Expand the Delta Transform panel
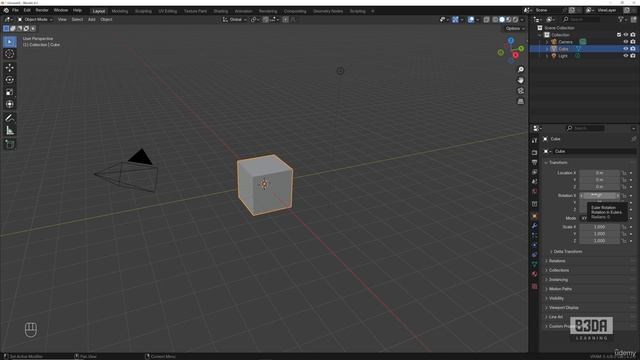The height and width of the screenshot is (360, 640). click(x=568, y=251)
